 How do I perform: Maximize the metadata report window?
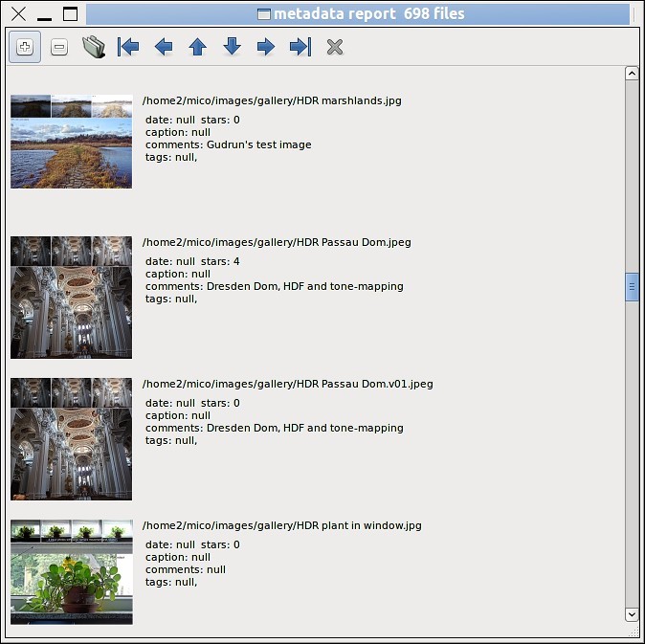pyautogui.click(x=70, y=14)
